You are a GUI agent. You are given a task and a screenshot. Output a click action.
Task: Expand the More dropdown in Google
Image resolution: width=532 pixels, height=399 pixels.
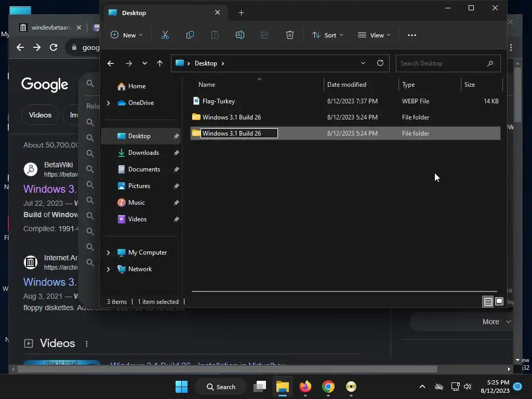(x=497, y=322)
